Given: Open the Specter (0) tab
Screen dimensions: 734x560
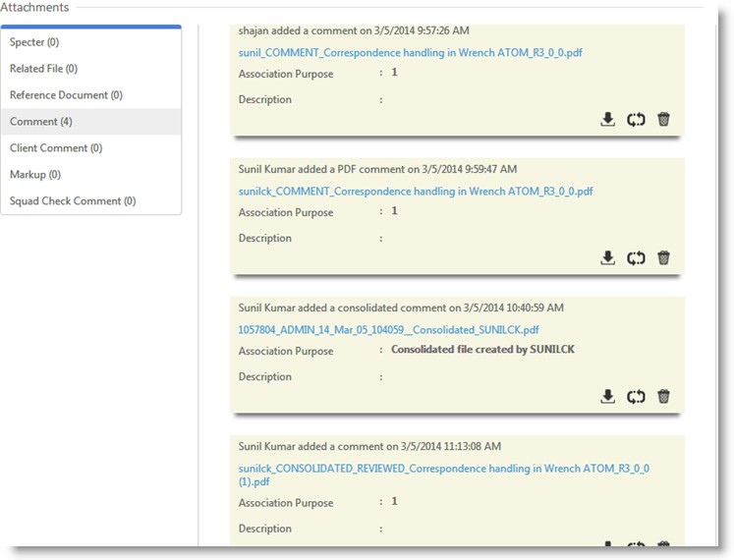Looking at the screenshot, I should [x=90, y=42].
